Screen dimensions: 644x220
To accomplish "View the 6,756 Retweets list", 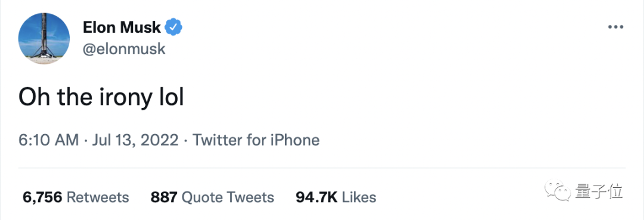I will click(76, 197).
